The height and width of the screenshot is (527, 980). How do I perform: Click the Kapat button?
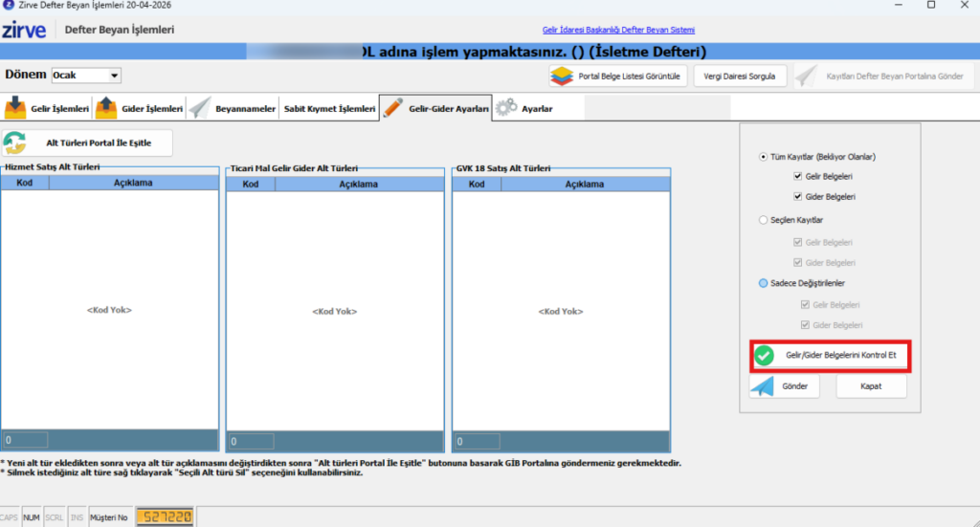point(871,386)
